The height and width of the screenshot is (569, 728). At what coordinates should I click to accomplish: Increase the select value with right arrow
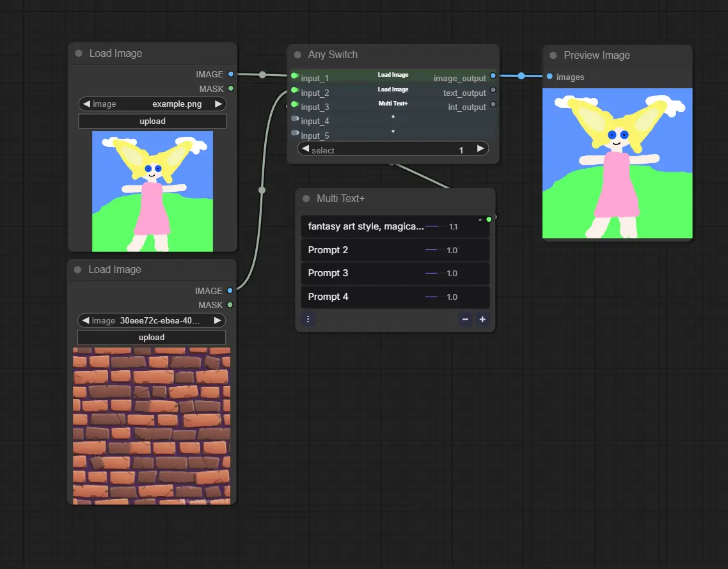click(x=480, y=149)
